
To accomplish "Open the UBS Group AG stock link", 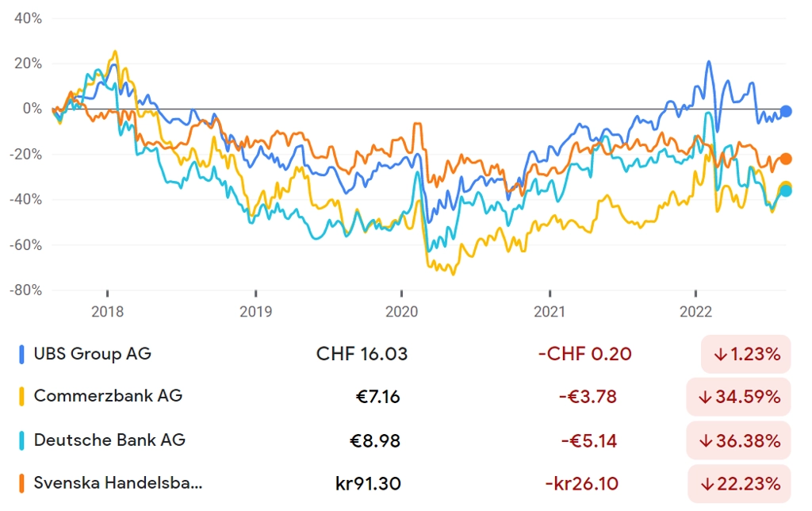I will tap(92, 354).
